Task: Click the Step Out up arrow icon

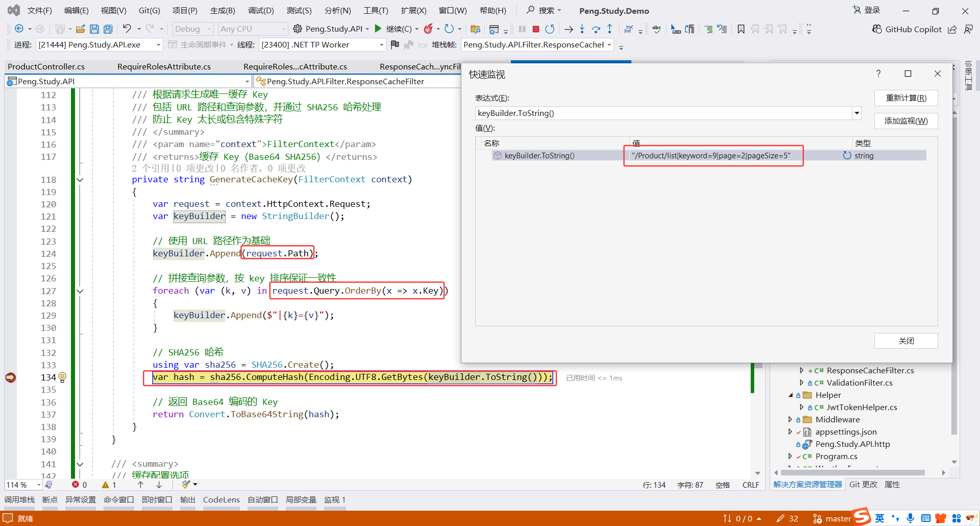Action: tap(609, 29)
